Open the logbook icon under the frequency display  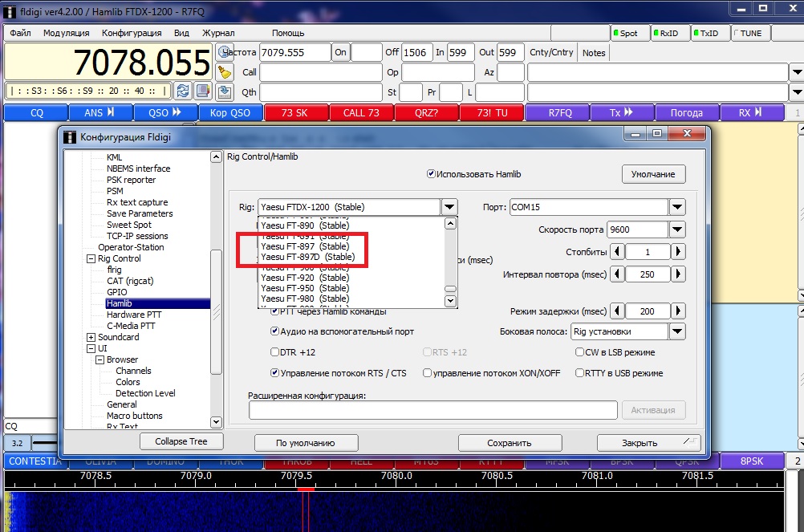pos(203,91)
